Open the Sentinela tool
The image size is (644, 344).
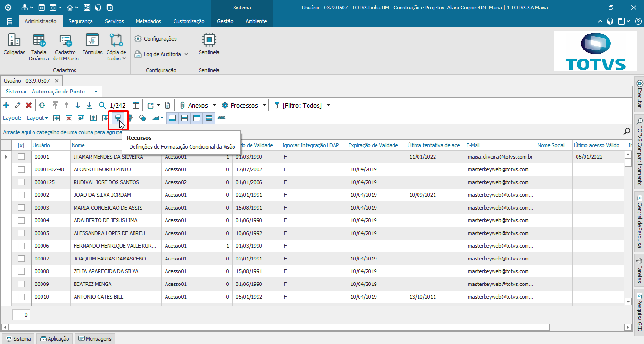(209, 44)
